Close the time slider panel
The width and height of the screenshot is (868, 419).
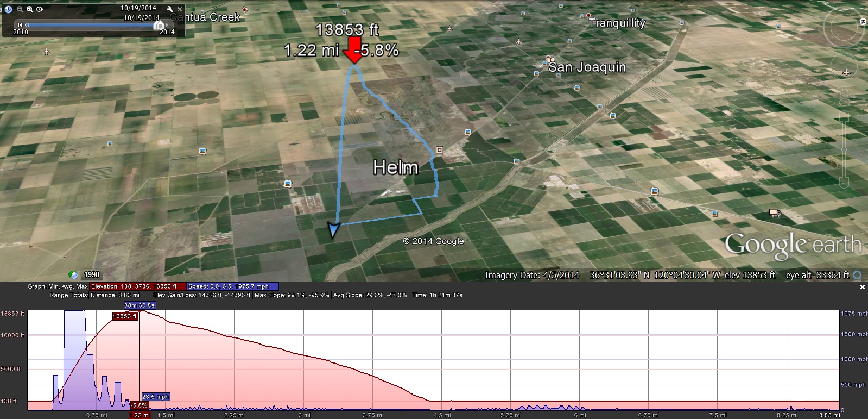(180, 9)
